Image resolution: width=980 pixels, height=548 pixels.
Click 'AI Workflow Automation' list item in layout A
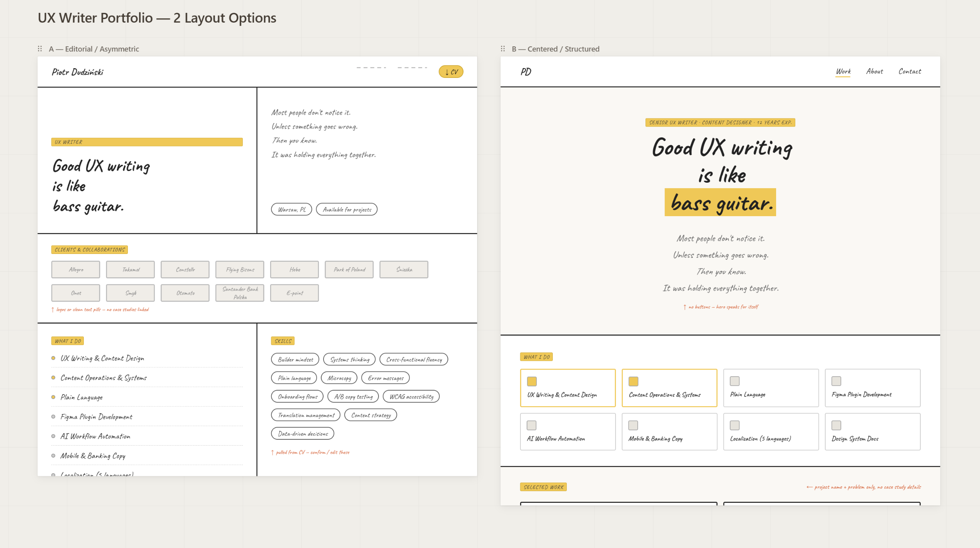(x=147, y=436)
